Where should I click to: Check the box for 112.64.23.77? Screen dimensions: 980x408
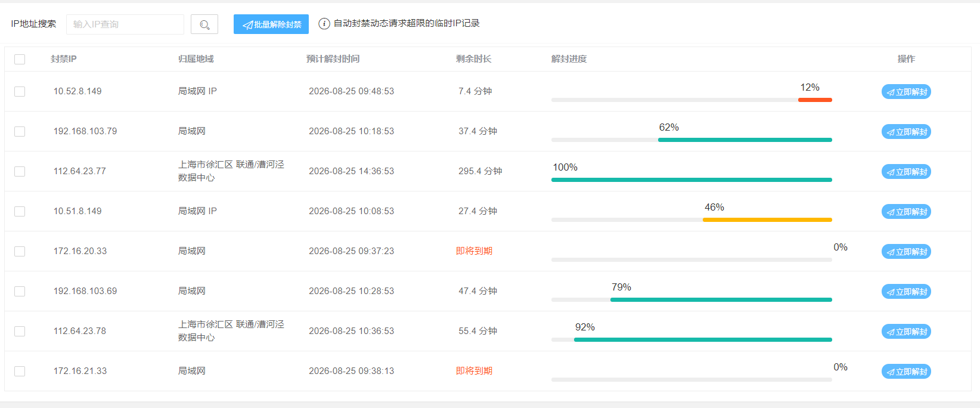pyautogui.click(x=20, y=171)
